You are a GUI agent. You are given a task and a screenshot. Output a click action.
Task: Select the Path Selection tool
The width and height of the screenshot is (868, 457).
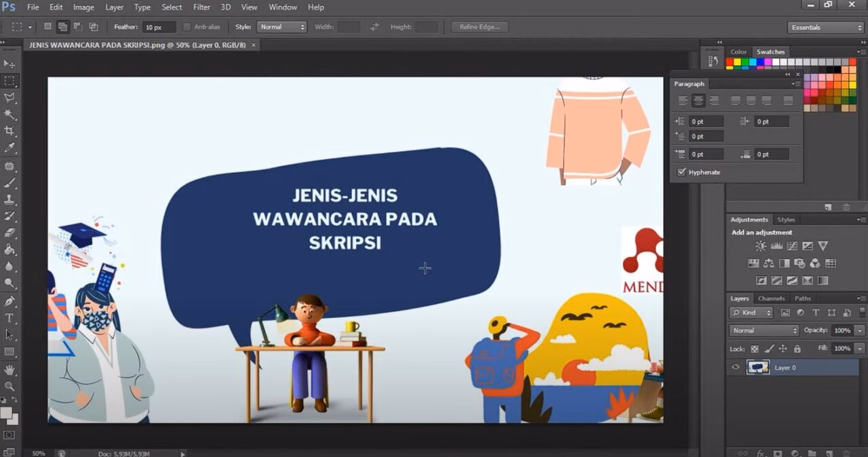9,335
